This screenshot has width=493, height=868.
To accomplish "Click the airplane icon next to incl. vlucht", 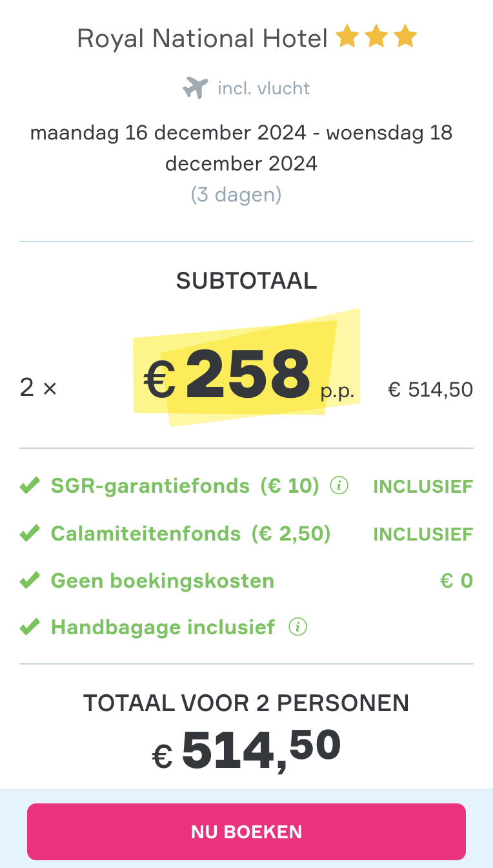I will coord(196,87).
